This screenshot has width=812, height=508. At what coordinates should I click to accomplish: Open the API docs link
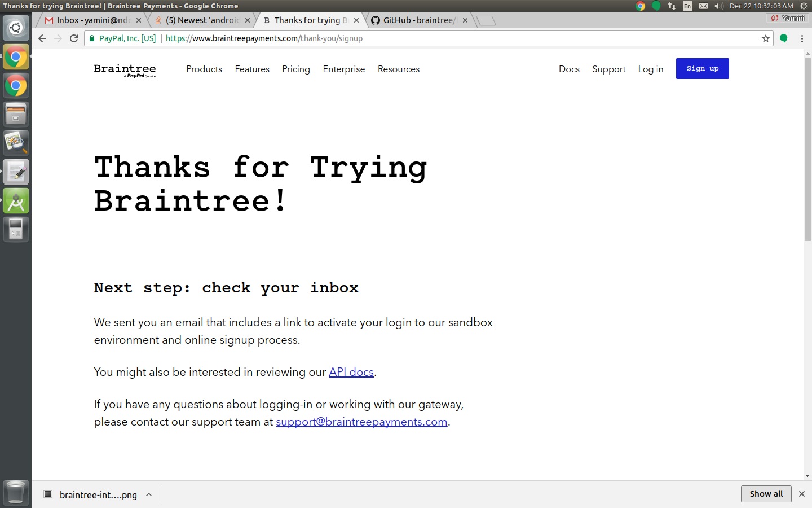tap(351, 372)
